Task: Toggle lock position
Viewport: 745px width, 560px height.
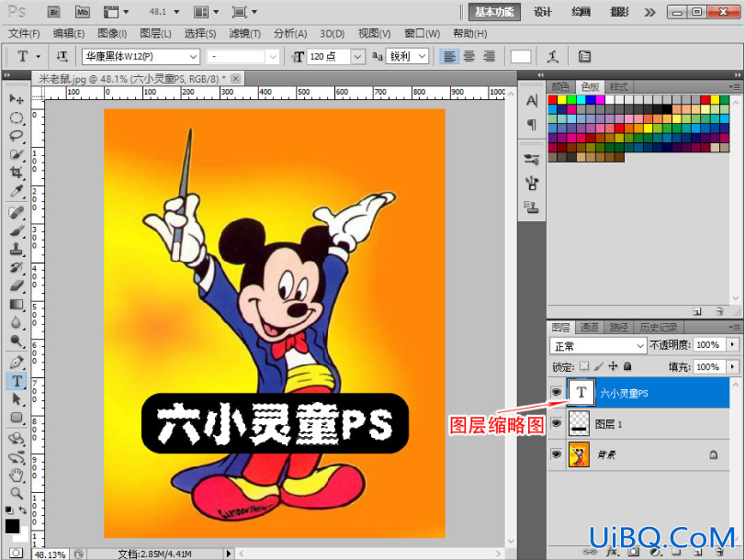Action: (x=613, y=366)
